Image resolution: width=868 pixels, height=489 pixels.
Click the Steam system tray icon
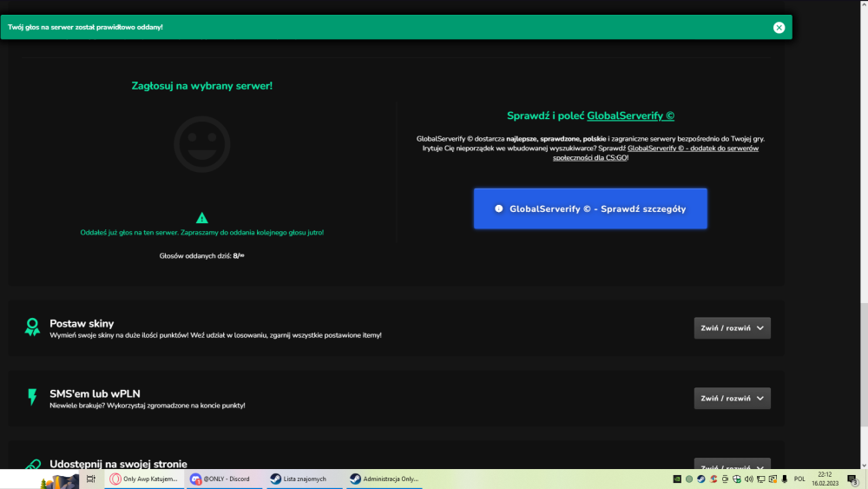[701, 479]
